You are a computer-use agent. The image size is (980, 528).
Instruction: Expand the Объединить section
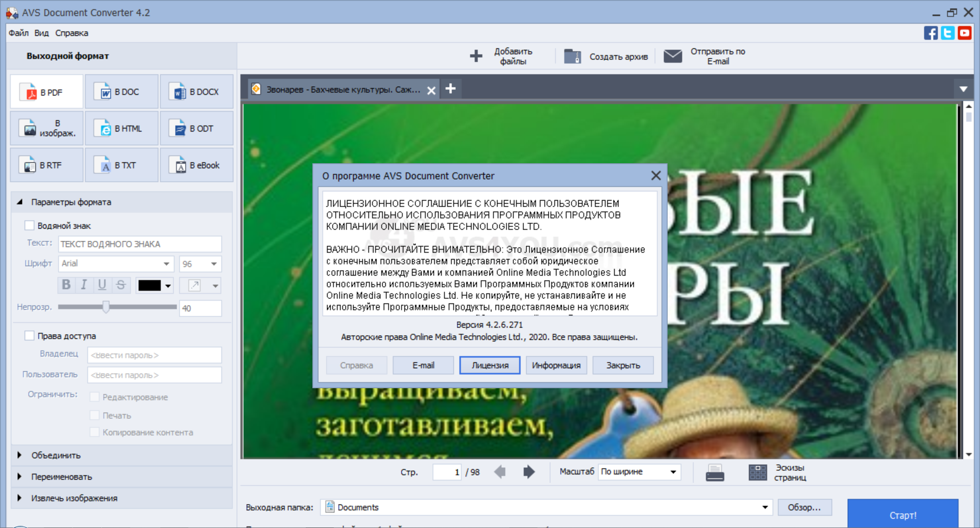20,455
